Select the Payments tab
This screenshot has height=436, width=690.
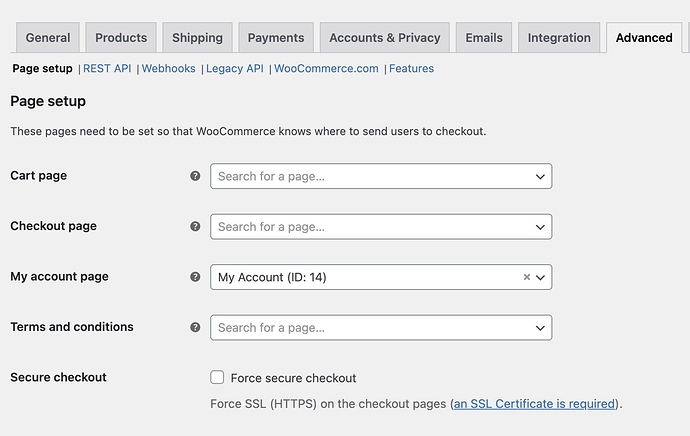(276, 38)
